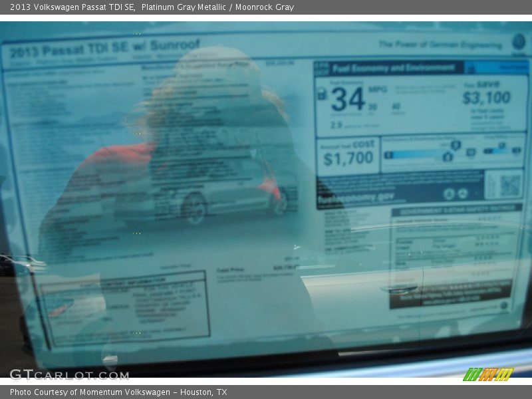Click the photo credit "Photo Courtesy of Momentum Volkswagen – Houston, TX"
The height and width of the screenshot is (399, 532).
pos(118,392)
